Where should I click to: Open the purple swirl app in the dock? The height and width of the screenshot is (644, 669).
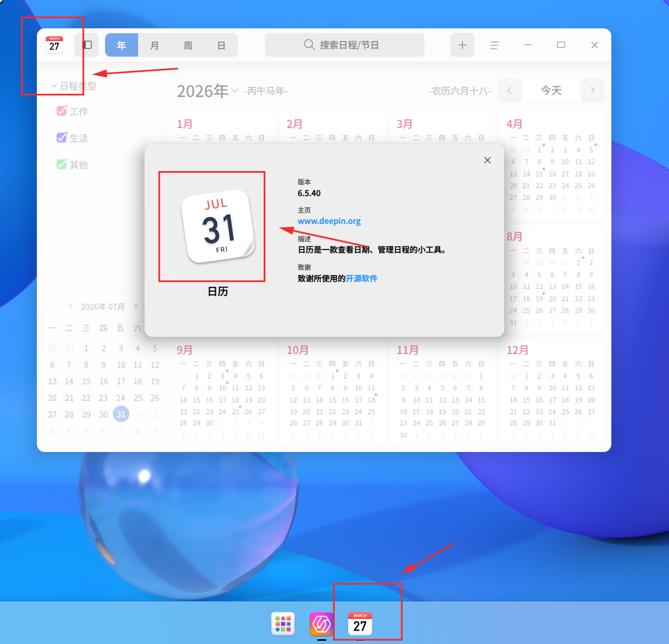point(321,624)
